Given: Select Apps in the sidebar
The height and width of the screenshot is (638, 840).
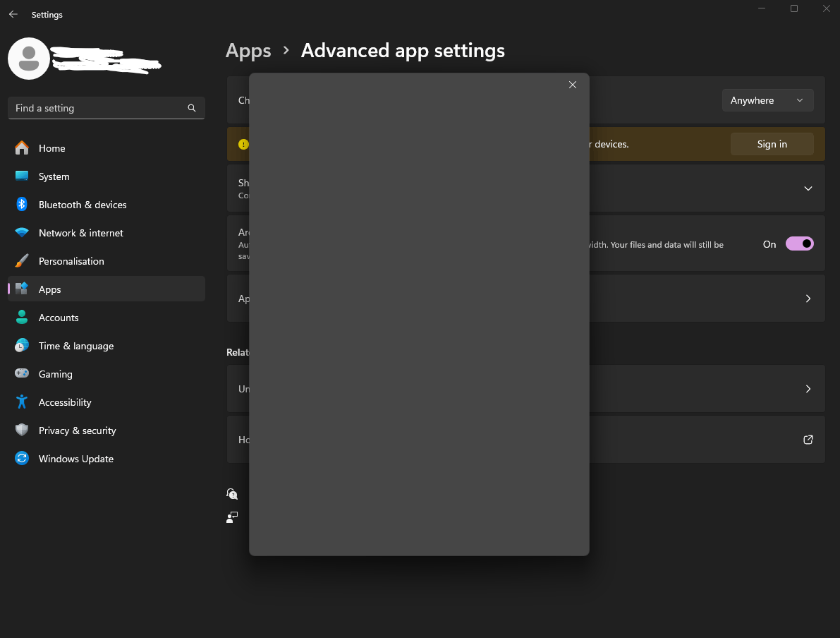Looking at the screenshot, I should pos(106,289).
